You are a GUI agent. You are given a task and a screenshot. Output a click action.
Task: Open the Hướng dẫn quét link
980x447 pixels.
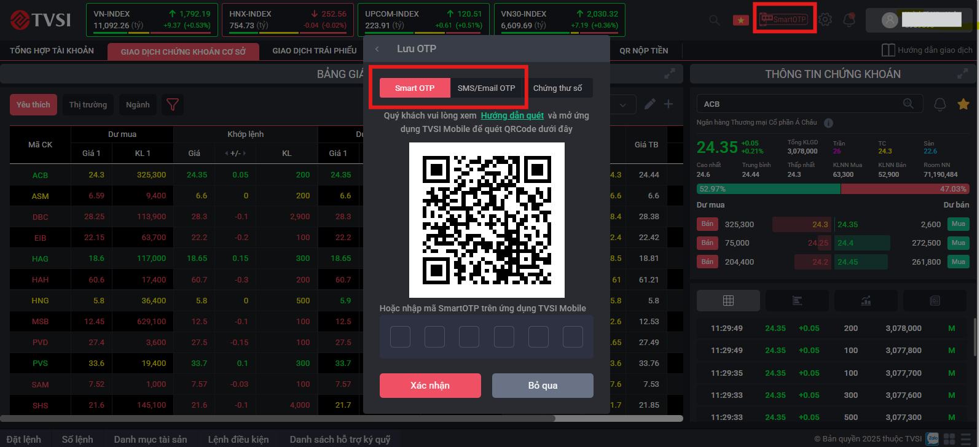click(x=512, y=115)
